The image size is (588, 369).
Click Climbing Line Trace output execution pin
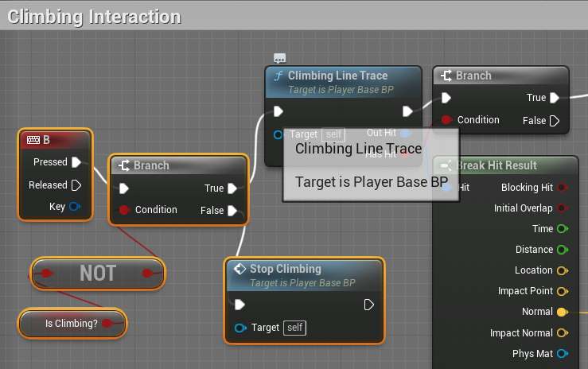[407, 111]
